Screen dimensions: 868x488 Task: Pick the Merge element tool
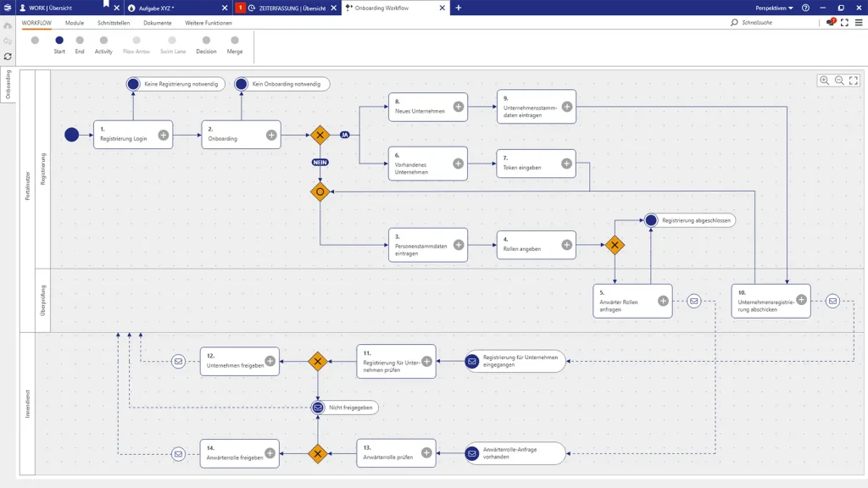(235, 41)
